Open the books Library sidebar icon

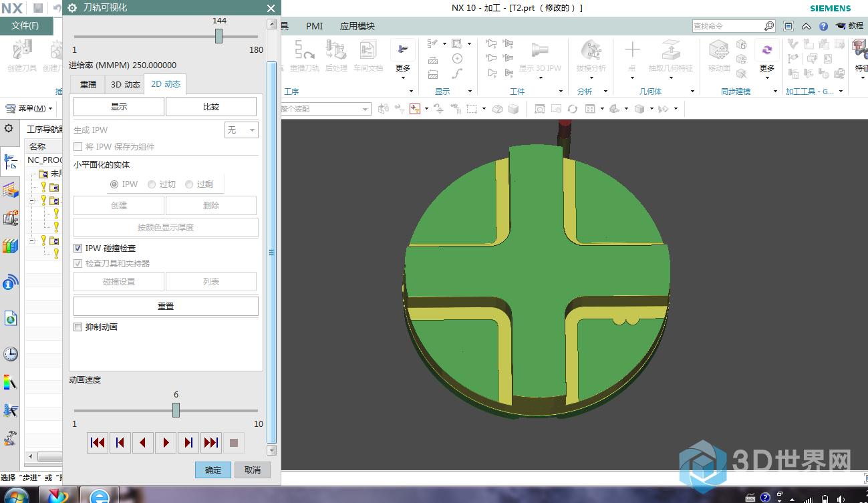tap(10, 246)
